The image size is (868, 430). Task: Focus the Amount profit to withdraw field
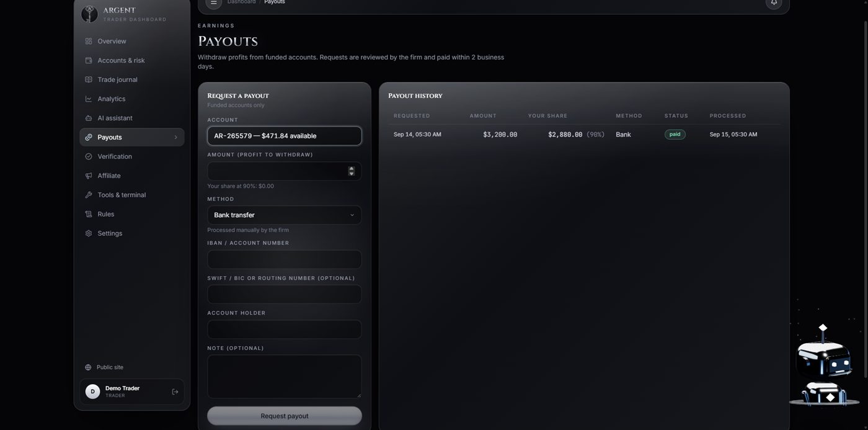coord(285,171)
